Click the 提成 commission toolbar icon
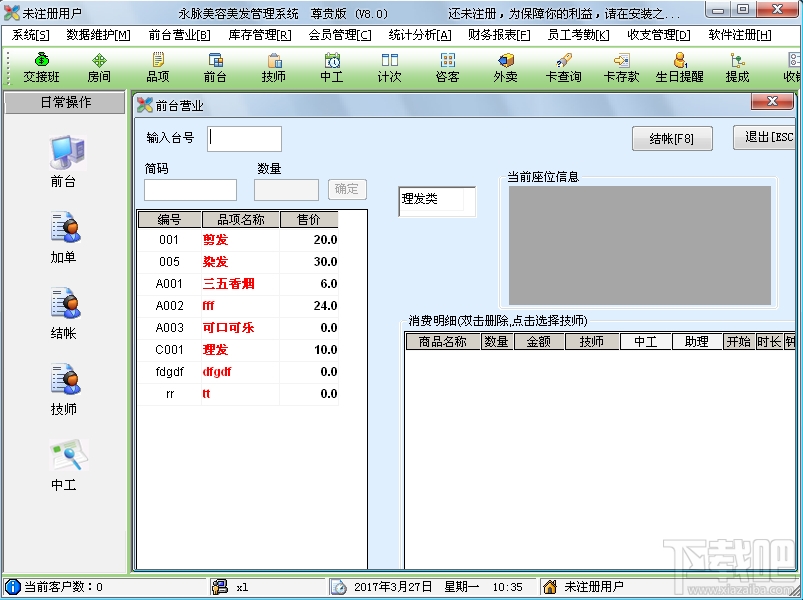Screen dimensions: 803x600 (x=737, y=68)
